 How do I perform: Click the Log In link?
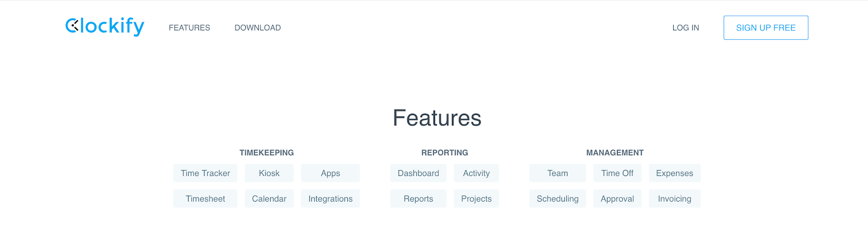686,28
